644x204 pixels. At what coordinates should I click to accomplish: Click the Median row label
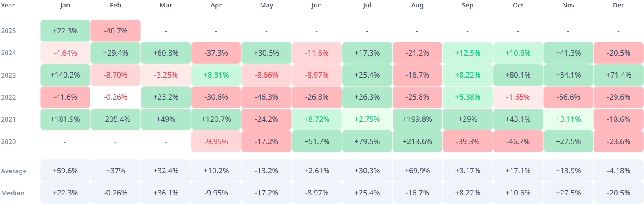(x=13, y=193)
